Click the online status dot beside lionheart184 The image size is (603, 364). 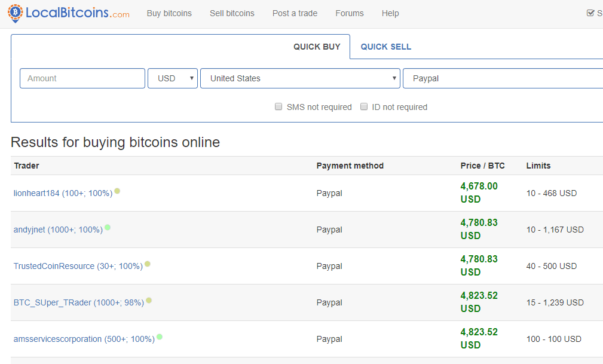117,191
